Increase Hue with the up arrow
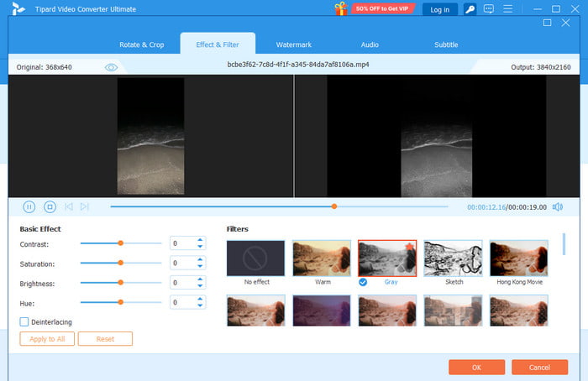Screen dimensions: 588x381 coord(200,299)
